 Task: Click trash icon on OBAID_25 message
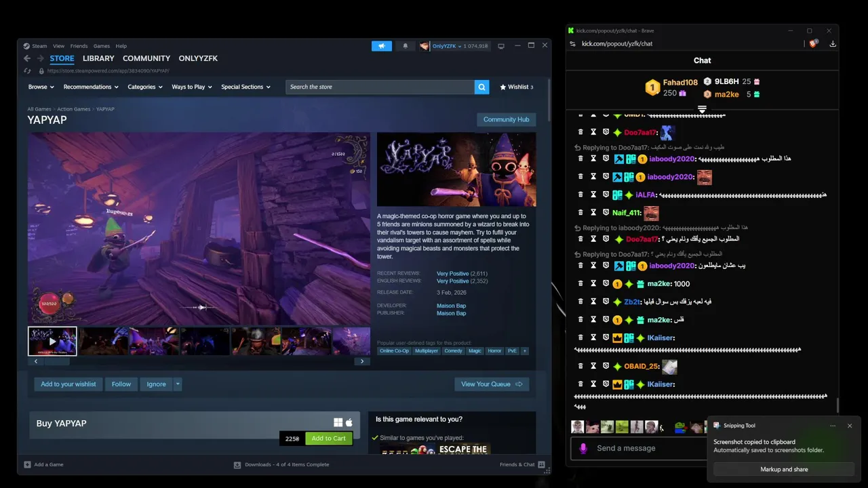[x=580, y=366]
